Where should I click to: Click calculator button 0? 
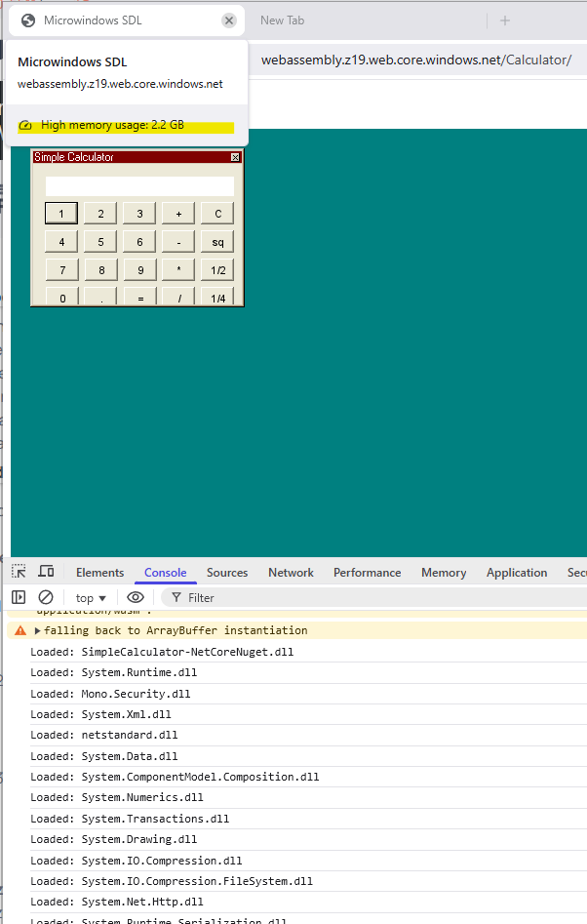(x=61, y=297)
